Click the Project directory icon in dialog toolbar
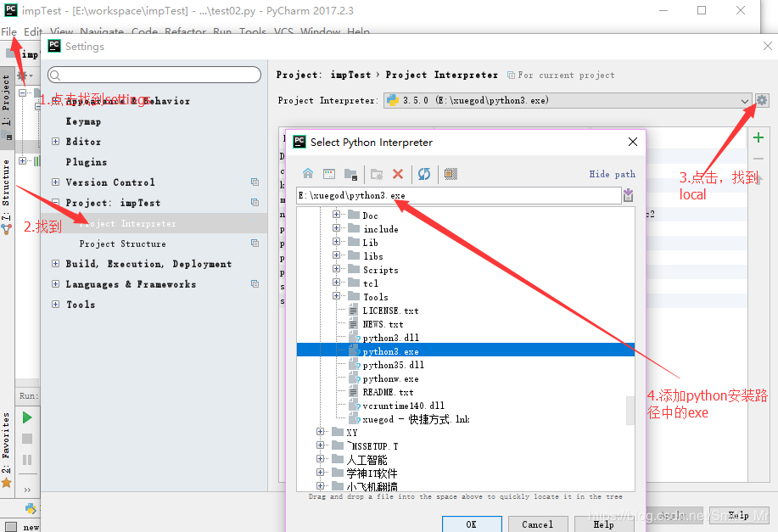The width and height of the screenshot is (778, 532). point(350,174)
